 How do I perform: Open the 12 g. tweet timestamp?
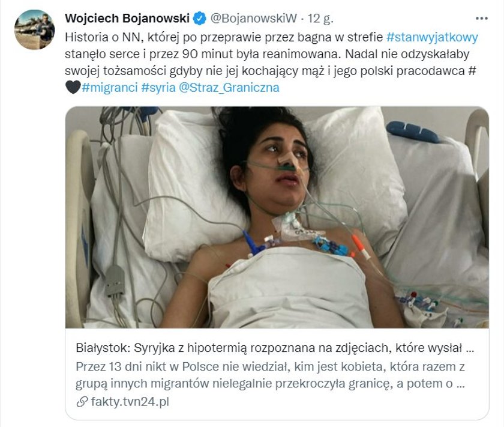click(x=320, y=19)
